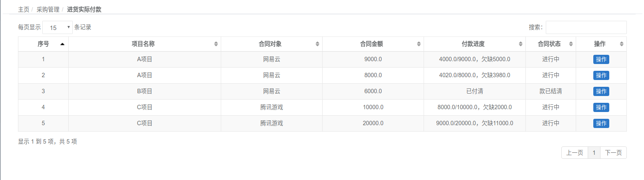The width and height of the screenshot is (644, 180).
Task: Go to next page with 下一页
Action: 613,153
